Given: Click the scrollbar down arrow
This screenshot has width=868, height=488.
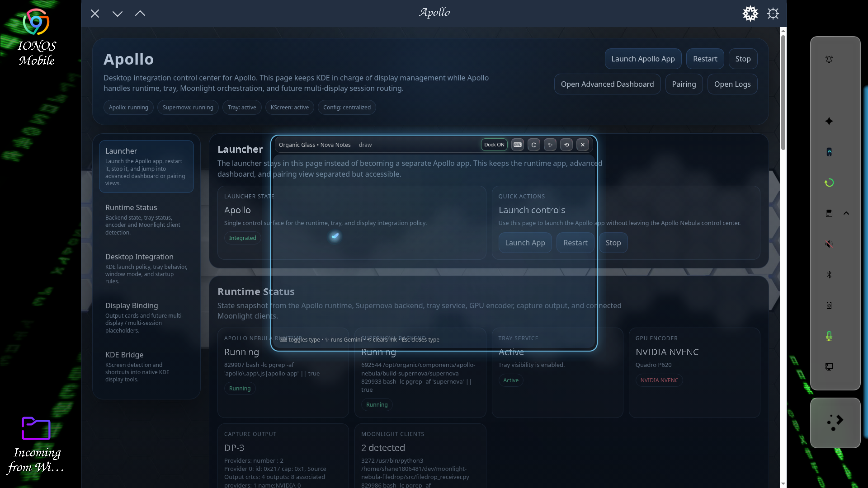Looking at the screenshot, I should point(783,484).
